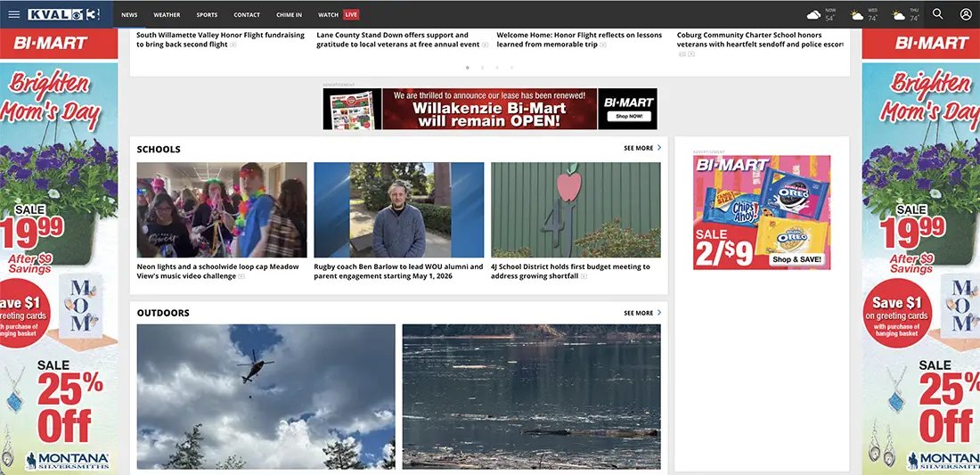Select the first carousel pagination dot

468,68
